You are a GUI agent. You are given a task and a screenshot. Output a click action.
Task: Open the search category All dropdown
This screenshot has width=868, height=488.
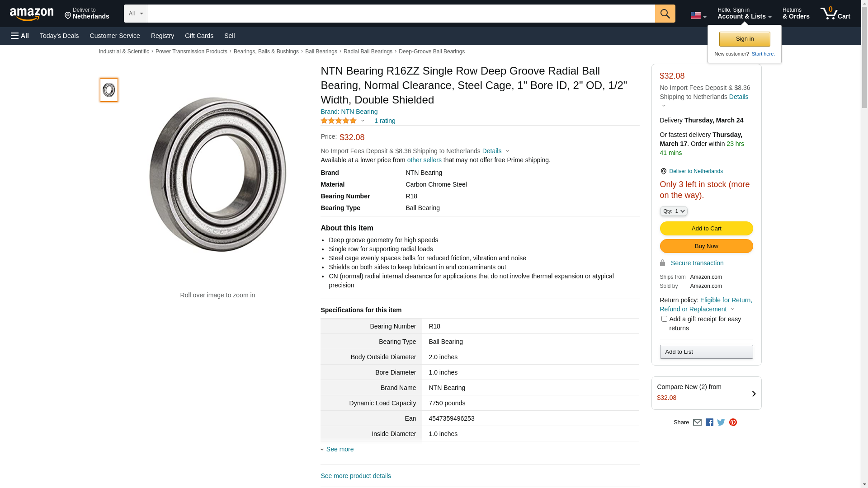(136, 14)
